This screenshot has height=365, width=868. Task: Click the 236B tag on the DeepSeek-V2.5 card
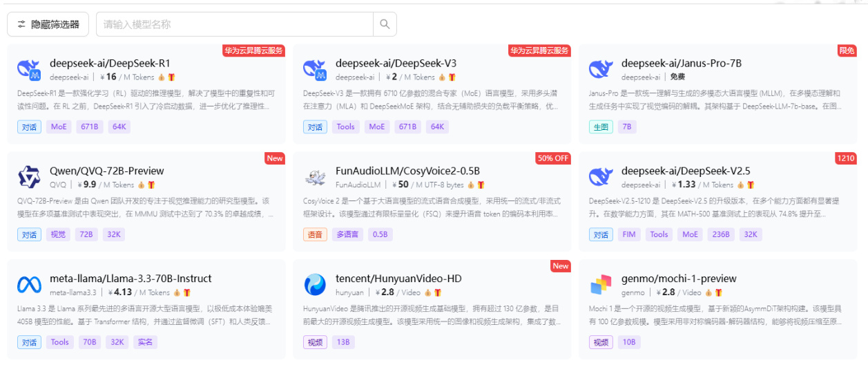coord(722,234)
